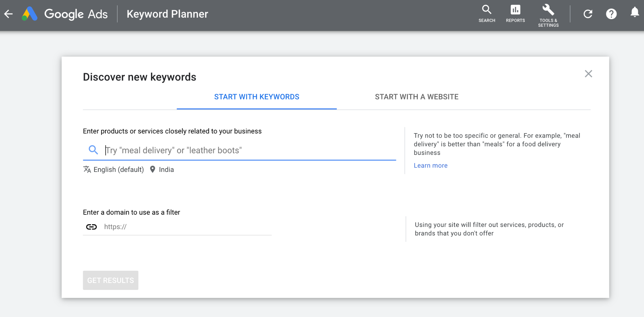The height and width of the screenshot is (317, 644).
Task: Click the magnifier icon in keyword field
Action: tap(93, 150)
